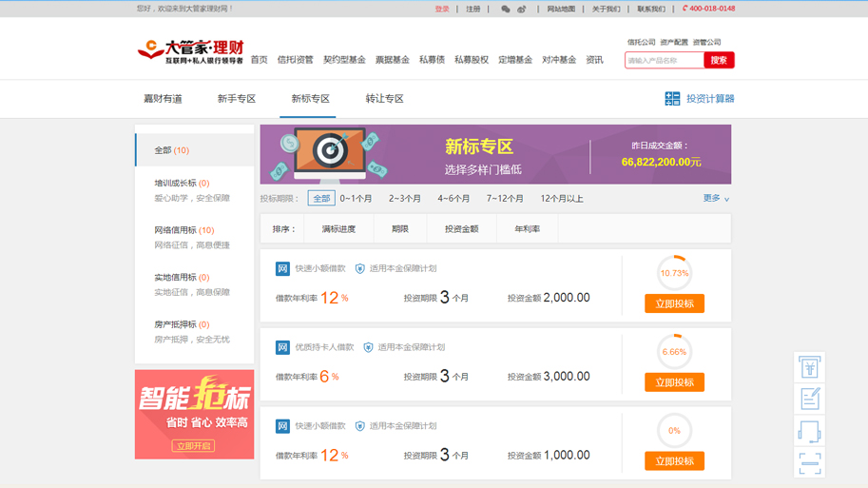The height and width of the screenshot is (488, 868).
Task: Open 信托资管 in main navigation
Action: tap(295, 60)
